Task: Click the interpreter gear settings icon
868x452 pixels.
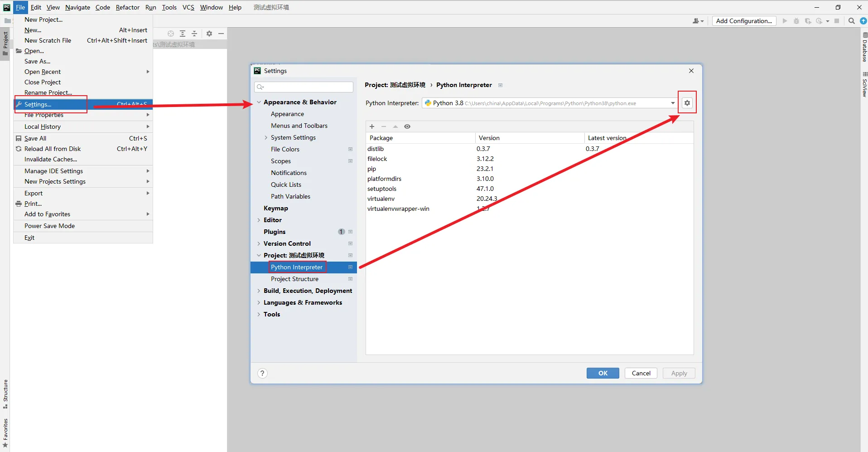Action: pos(687,103)
